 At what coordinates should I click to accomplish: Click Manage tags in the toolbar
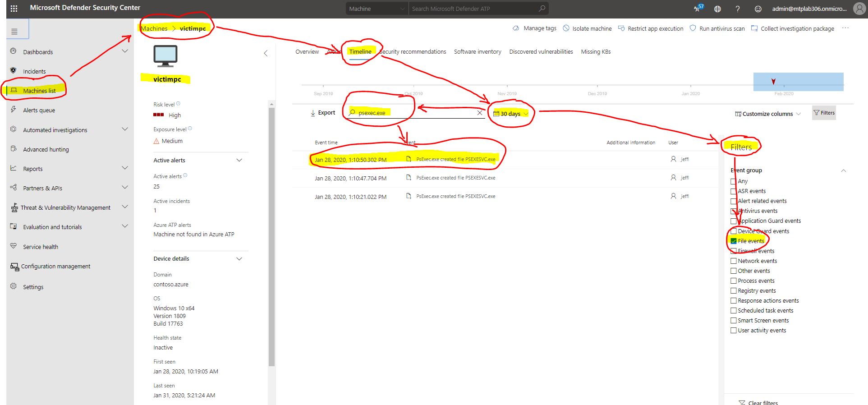(534, 28)
